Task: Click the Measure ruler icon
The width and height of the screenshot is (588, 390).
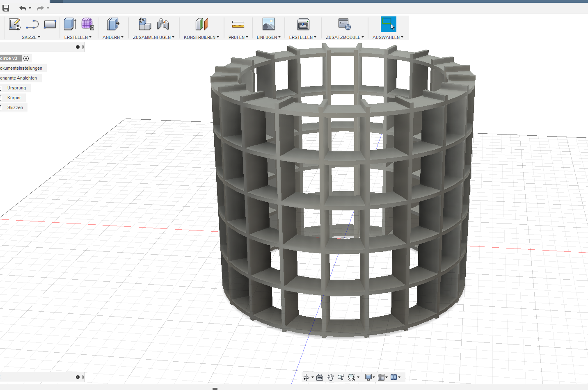Action: pos(238,25)
